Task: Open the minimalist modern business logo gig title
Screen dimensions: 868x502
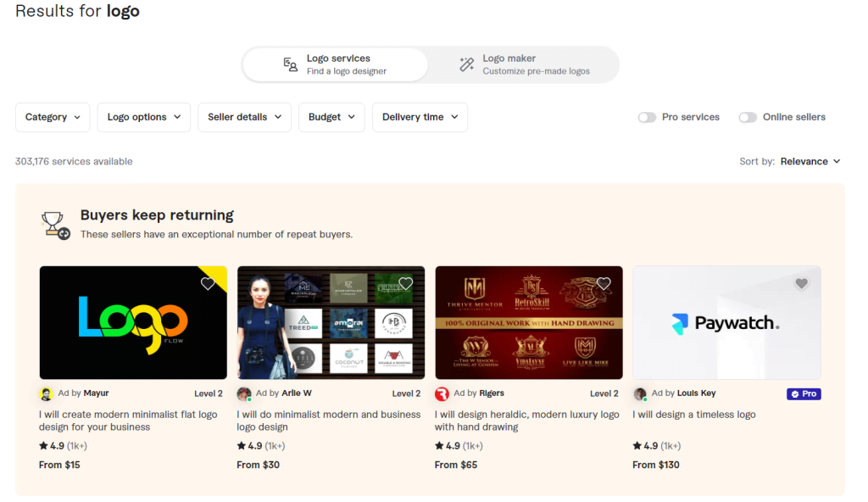Action: coord(329,421)
